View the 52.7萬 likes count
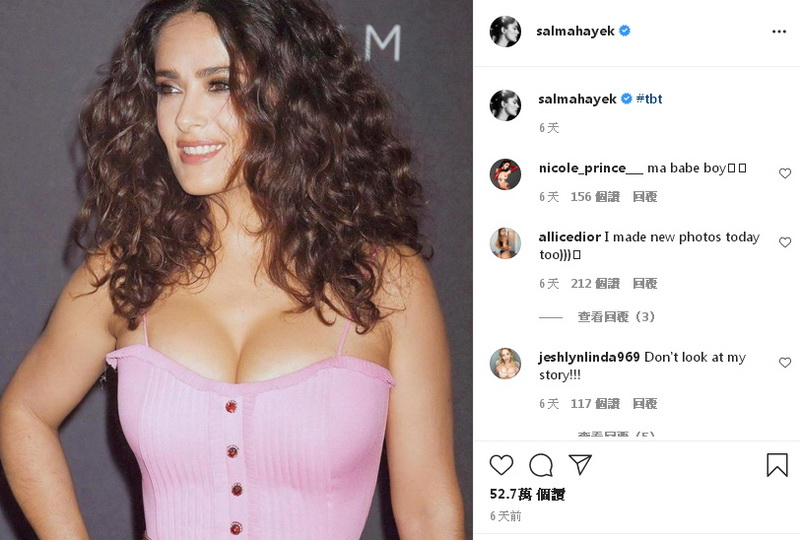Image resolution: width=800 pixels, height=540 pixels. click(x=527, y=494)
